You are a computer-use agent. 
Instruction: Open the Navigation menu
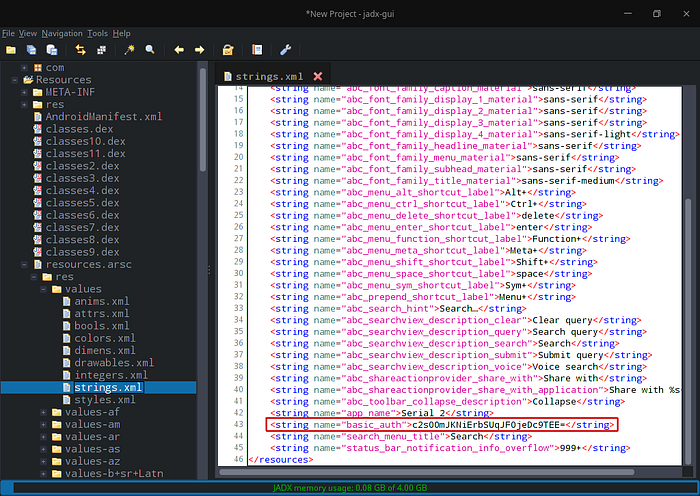(x=62, y=33)
